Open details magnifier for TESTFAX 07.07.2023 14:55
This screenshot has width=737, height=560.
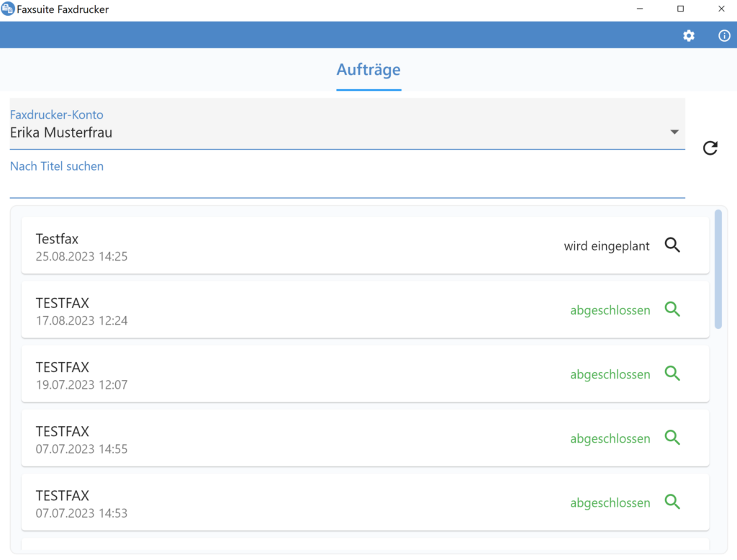(672, 438)
